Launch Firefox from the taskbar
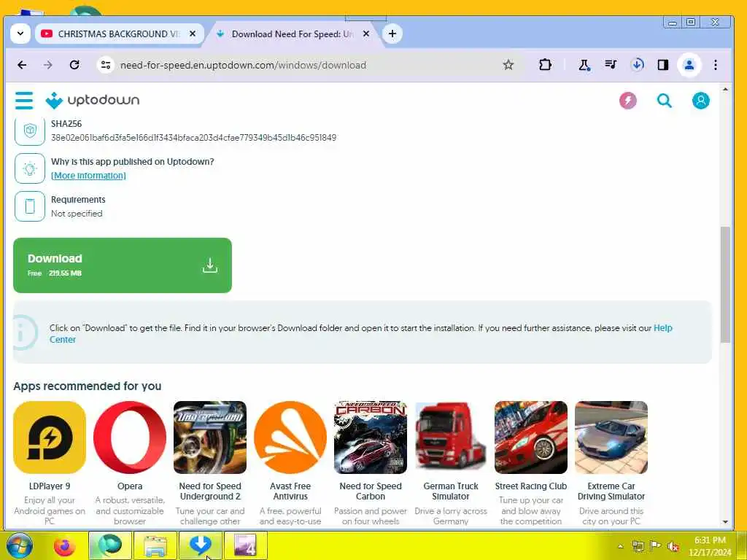Screen dimensions: 747x560 65,545
